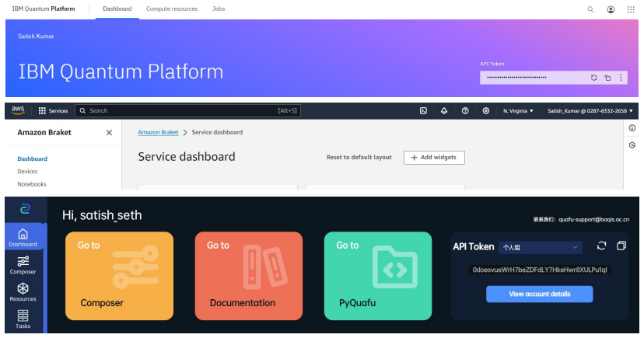Click the Satish Kumar name in IBM banner
This screenshot has height=338, width=644.
(36, 36)
